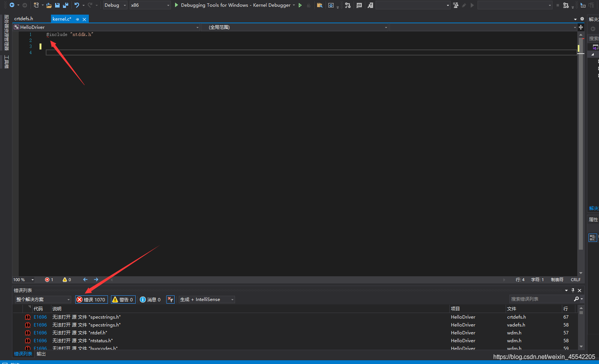Expand the debugger target dropdown arrow
Screen dimensions: 599x364
click(x=294, y=5)
